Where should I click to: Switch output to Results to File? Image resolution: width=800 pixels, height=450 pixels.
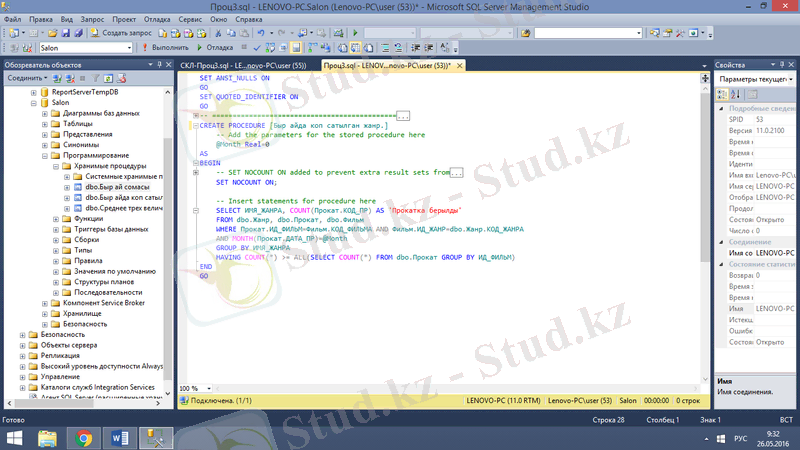pos(368,48)
